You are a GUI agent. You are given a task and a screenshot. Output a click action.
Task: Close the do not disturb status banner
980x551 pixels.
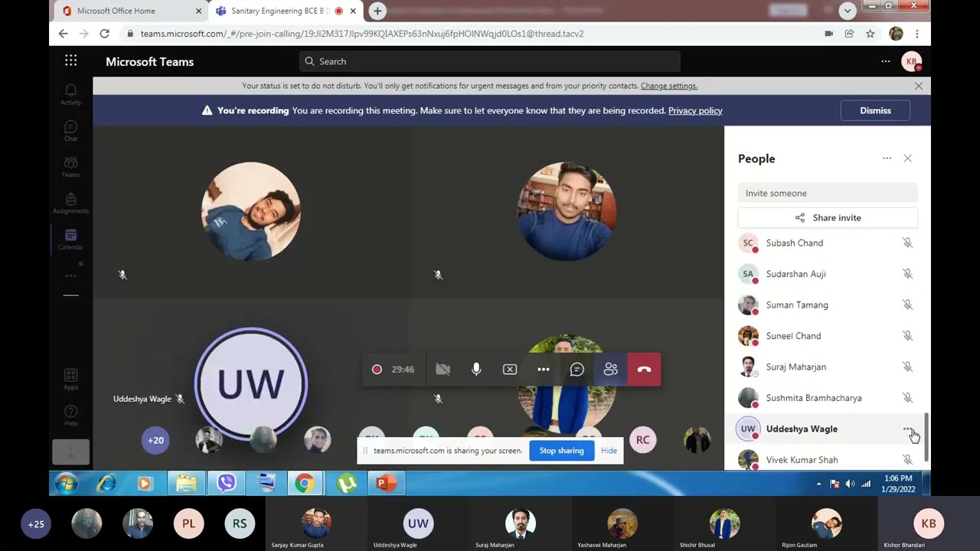[919, 86]
